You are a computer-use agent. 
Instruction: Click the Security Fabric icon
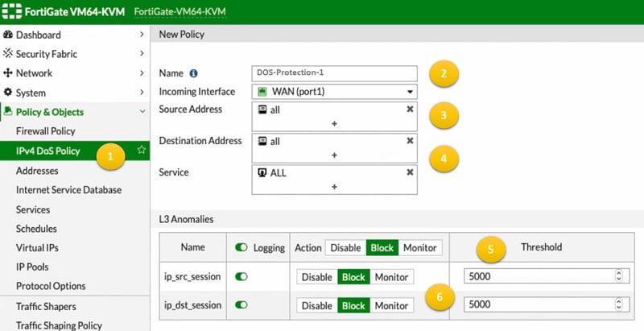click(x=8, y=54)
